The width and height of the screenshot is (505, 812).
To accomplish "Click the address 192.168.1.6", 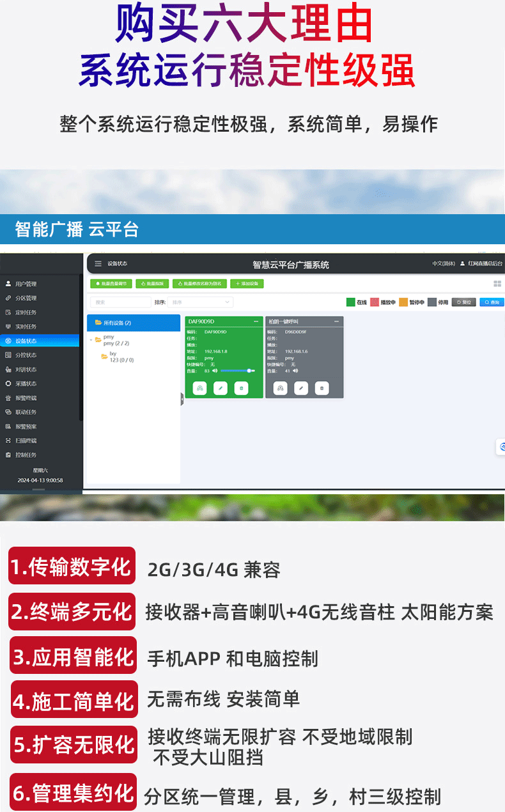I will coord(296,352).
